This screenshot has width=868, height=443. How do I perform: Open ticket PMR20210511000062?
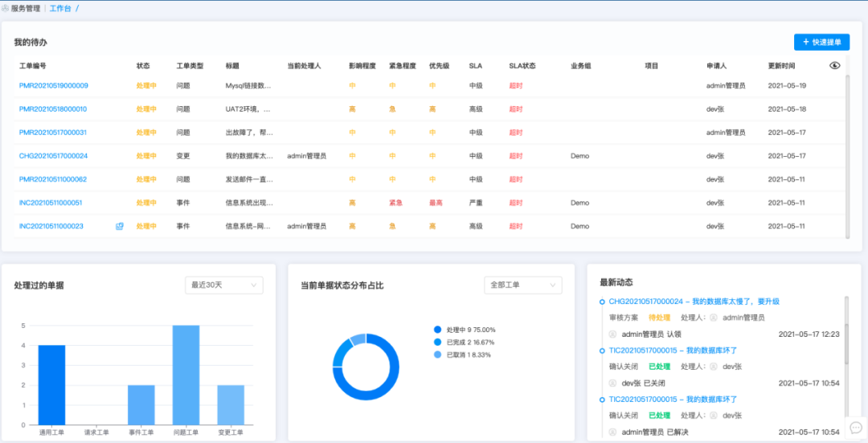click(x=52, y=179)
